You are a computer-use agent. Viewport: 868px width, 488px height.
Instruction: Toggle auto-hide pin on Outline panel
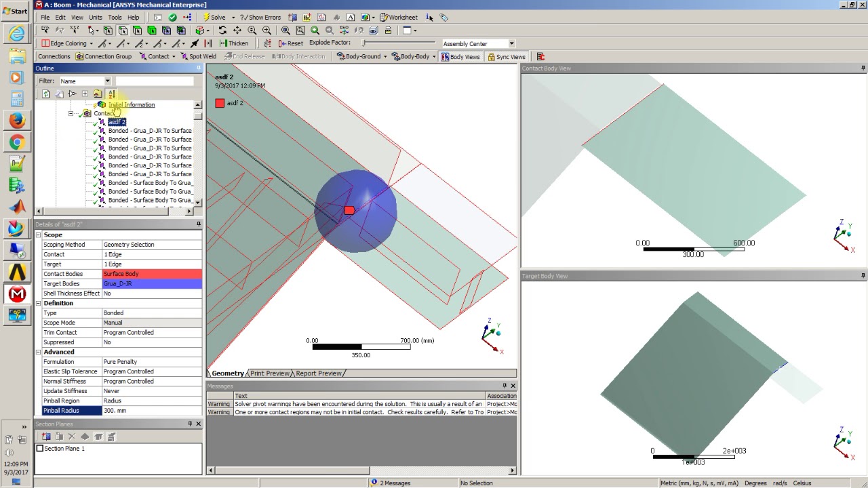(x=199, y=68)
